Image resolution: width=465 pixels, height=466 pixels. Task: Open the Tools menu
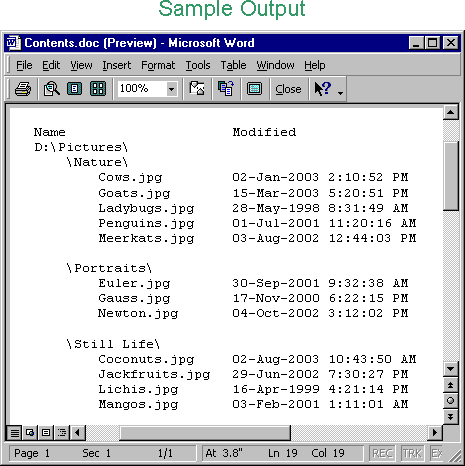198,65
